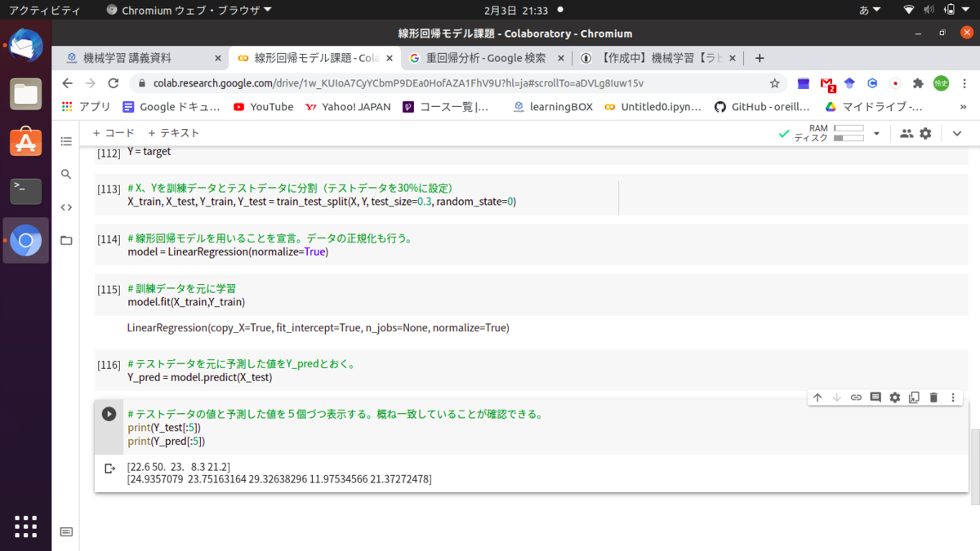Open Colab code snippets panel

[x=66, y=207]
